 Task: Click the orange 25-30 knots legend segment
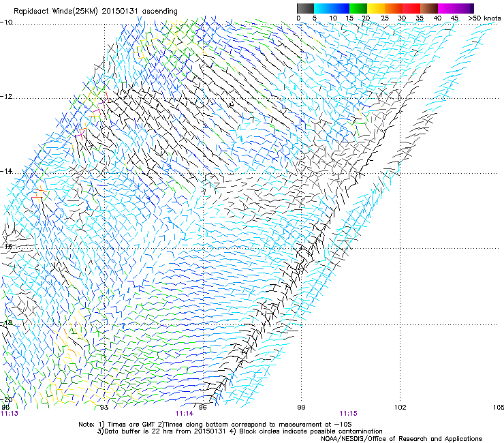pos(394,8)
